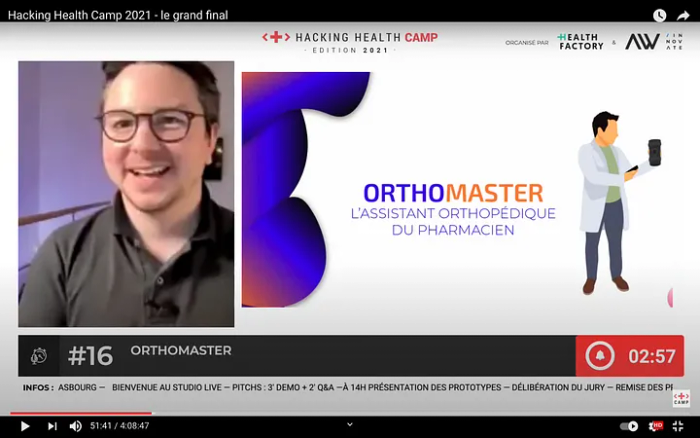
Task: Click the emblem icon beside #16
Action: (39, 356)
